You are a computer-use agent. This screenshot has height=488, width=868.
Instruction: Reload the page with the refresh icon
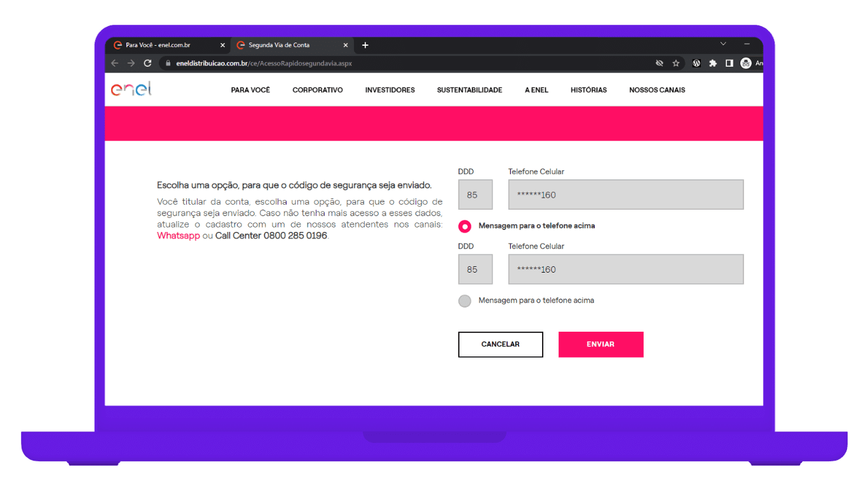[x=148, y=63]
